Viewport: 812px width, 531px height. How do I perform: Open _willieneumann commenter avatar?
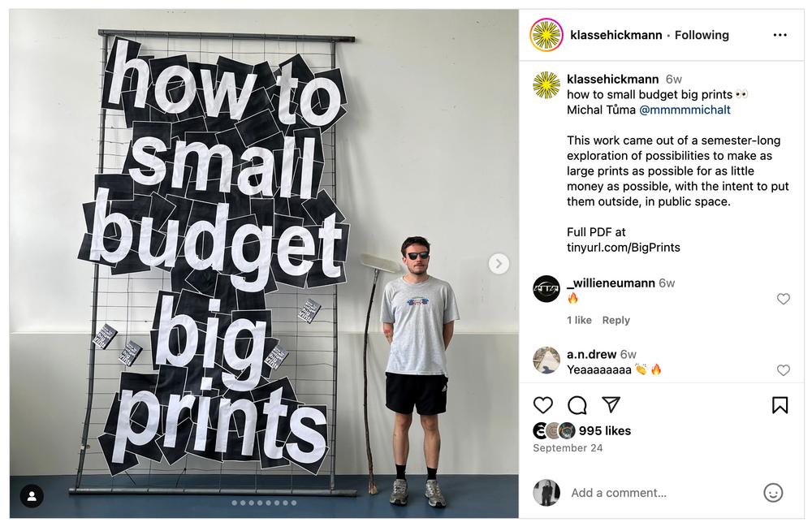pos(546,289)
